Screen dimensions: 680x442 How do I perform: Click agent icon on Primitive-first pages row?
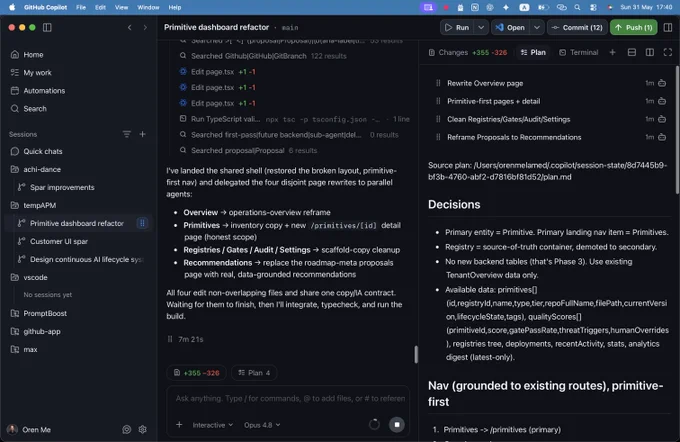662,101
